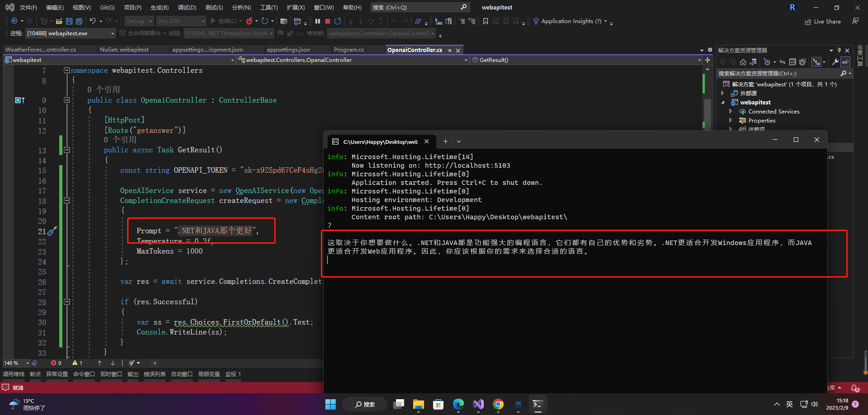This screenshot has width=868, height=415.
Task: Click the Open File folder icon
Action: [x=59, y=21]
